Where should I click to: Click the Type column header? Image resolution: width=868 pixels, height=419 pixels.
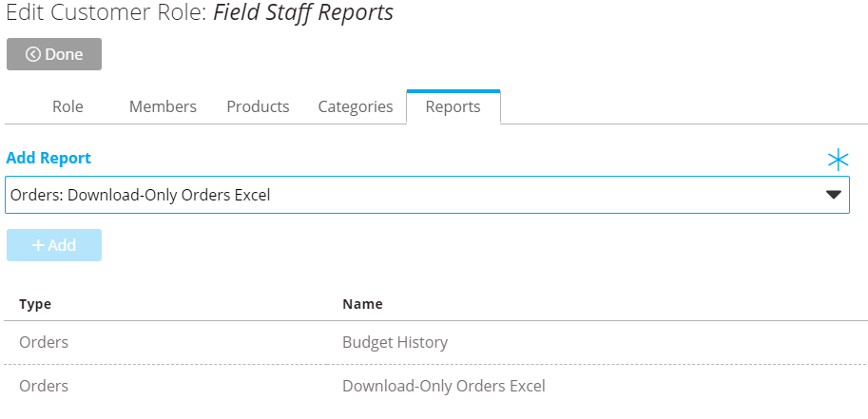point(35,304)
